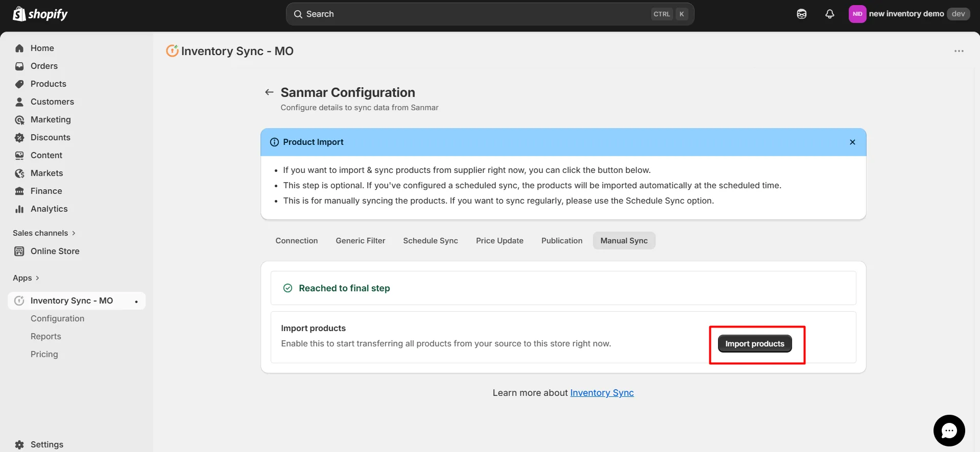The height and width of the screenshot is (452, 980).
Task: Select the Manual Sync tab
Action: pos(624,241)
